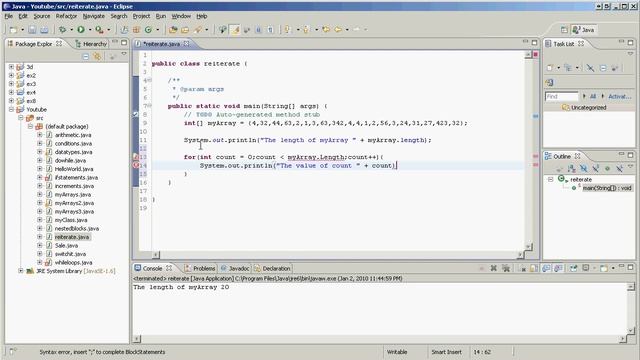Toggle Scroll Lock in Console toolbar
The height and width of the screenshot is (360, 640).
coord(534,268)
